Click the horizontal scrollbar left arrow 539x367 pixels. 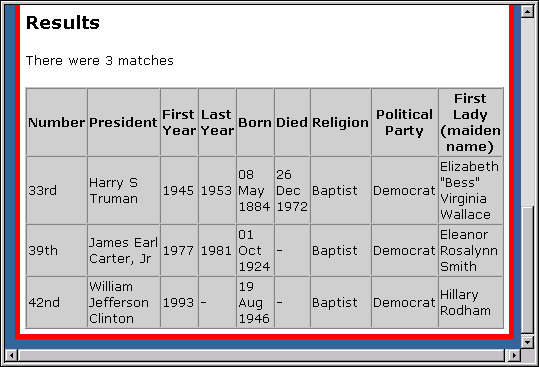(11, 355)
